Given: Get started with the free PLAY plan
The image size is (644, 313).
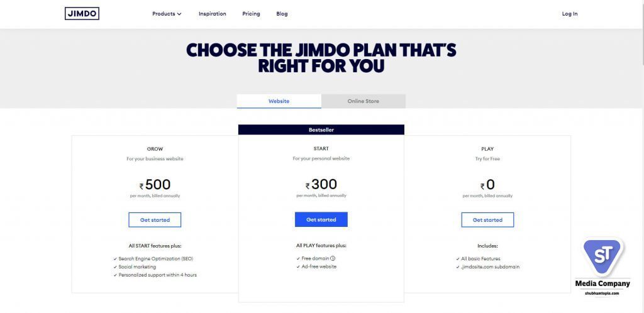Looking at the screenshot, I should (487, 220).
